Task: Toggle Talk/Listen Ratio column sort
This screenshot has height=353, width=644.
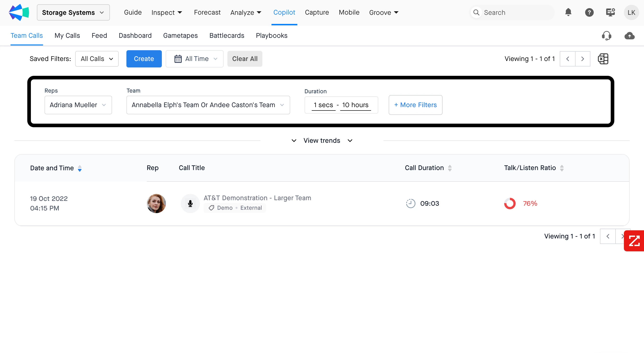Action: pos(561,168)
